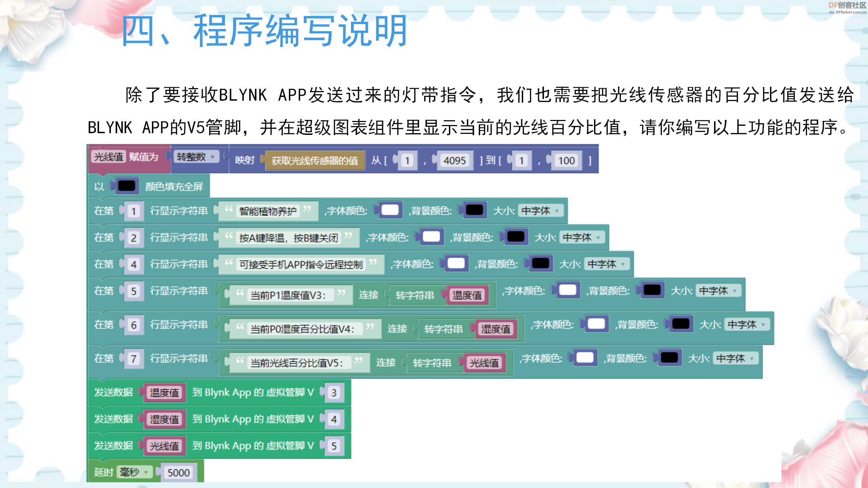The width and height of the screenshot is (868, 488).
Task: Click the DF创客社区 logo
Action: tap(847, 7)
